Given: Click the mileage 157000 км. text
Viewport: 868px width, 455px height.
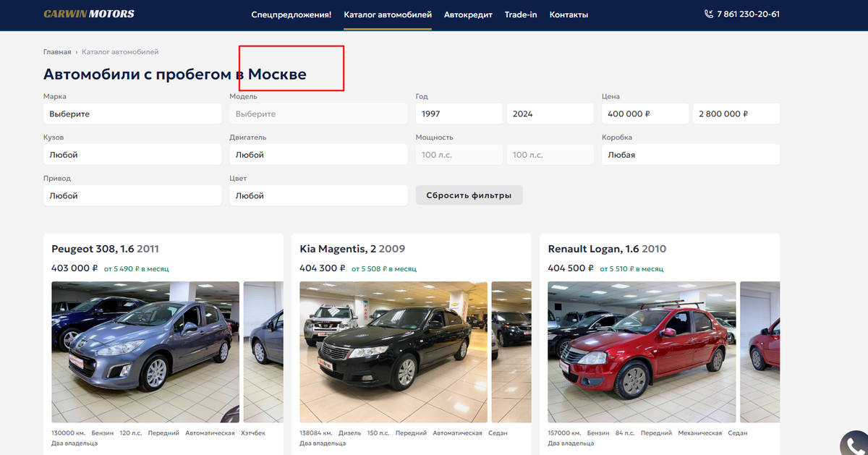Looking at the screenshot, I should click(x=564, y=433).
